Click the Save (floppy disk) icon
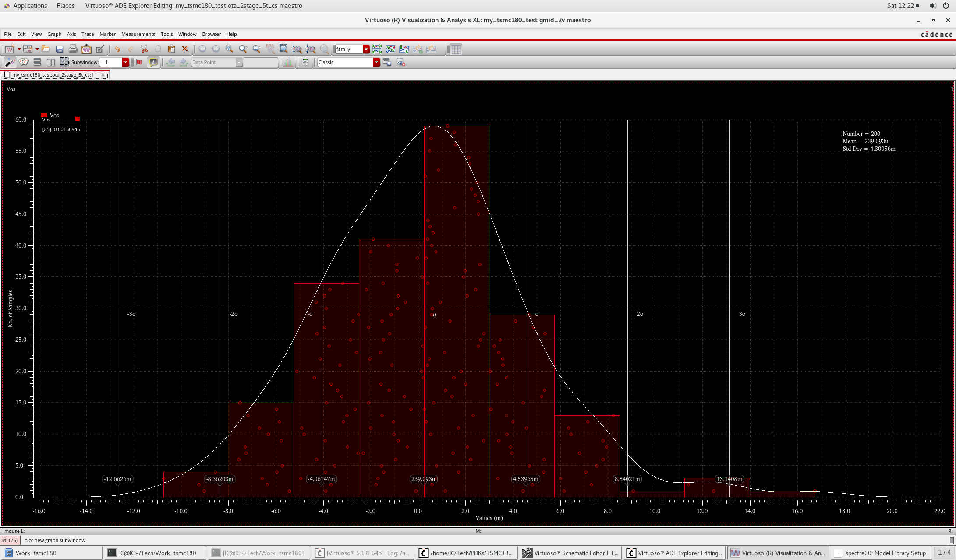Viewport: 956px width, 560px height. [x=60, y=49]
